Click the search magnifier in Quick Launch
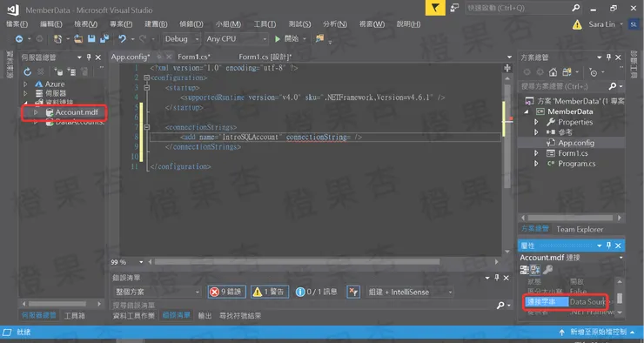644x343 pixels. 576,8
